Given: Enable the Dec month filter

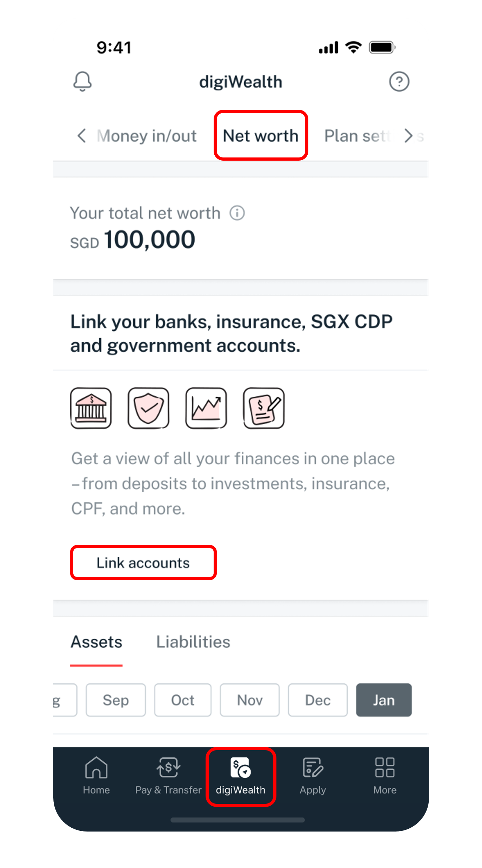Looking at the screenshot, I should [x=317, y=700].
